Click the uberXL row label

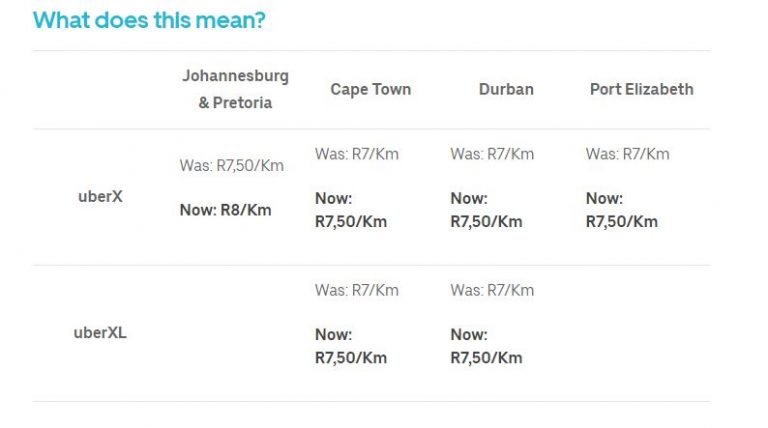pyautogui.click(x=100, y=333)
